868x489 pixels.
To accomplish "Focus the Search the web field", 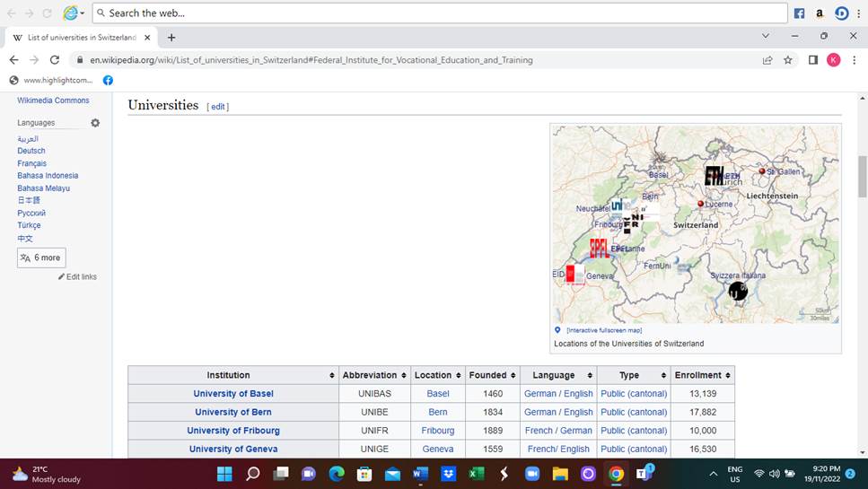I will [440, 13].
